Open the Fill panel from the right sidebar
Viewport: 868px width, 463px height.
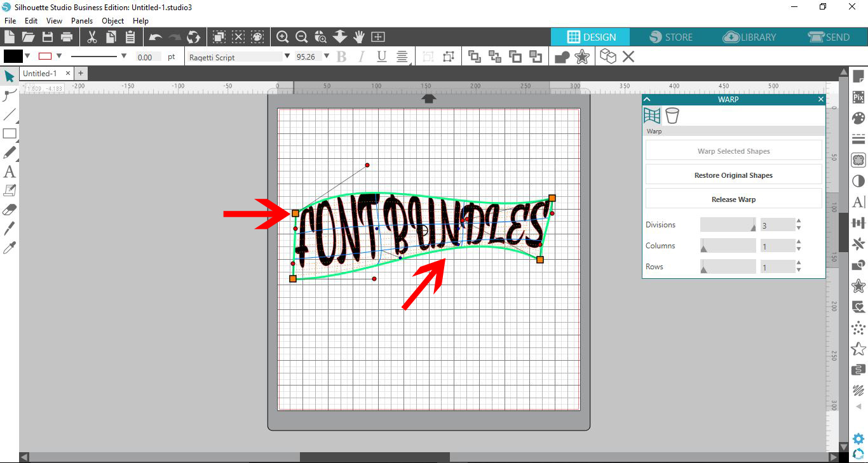[x=858, y=117]
